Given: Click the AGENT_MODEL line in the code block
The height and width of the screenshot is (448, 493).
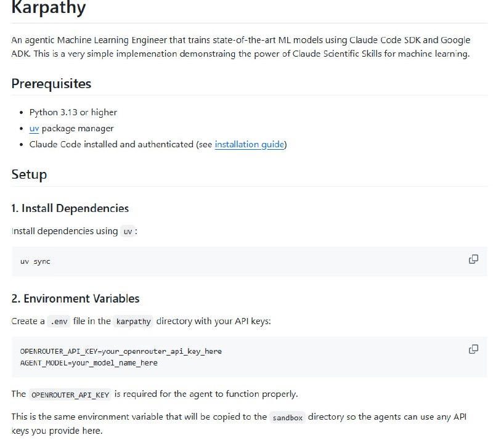Looking at the screenshot, I should coord(89,363).
